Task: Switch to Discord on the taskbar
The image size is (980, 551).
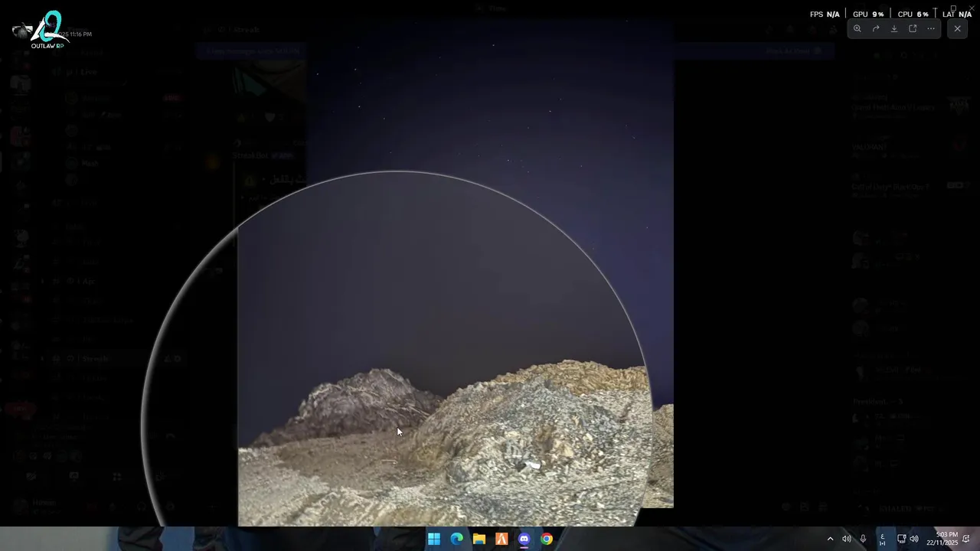Action: [524, 539]
